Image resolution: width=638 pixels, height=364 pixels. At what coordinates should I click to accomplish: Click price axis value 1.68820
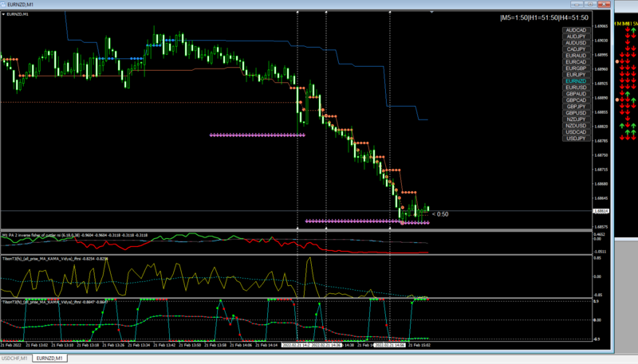pos(601,127)
